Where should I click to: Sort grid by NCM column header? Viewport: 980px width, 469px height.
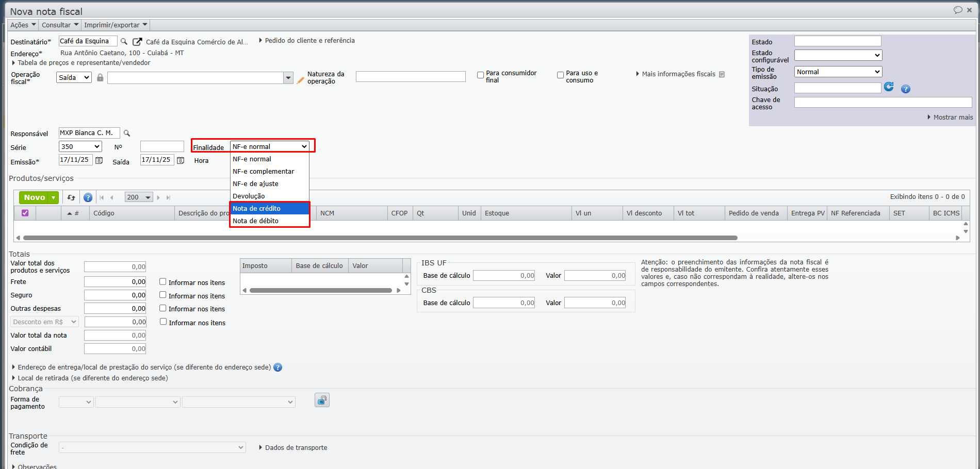point(351,213)
